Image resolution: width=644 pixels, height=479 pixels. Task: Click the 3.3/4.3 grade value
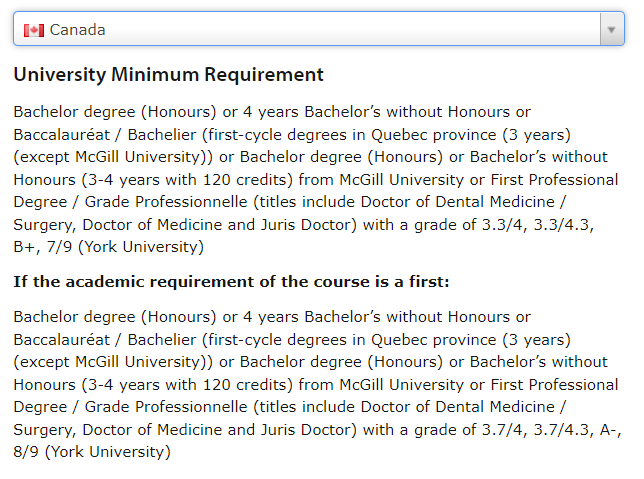click(x=564, y=225)
